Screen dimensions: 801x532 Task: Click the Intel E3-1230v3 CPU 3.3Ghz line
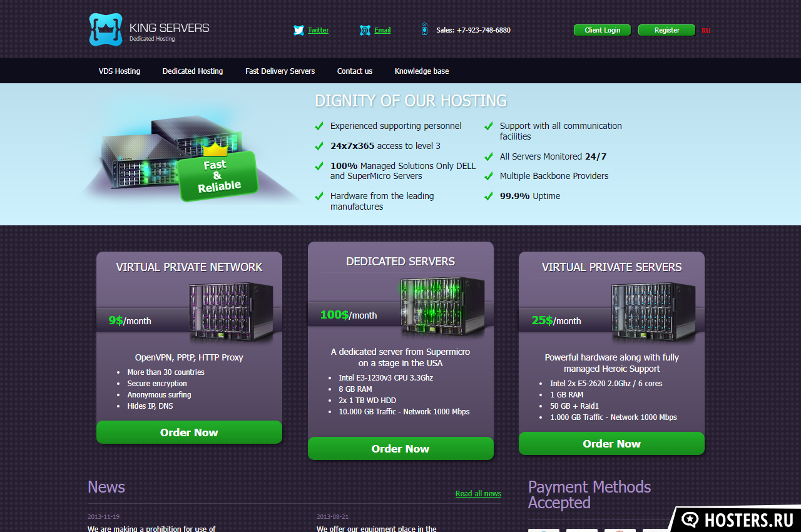(385, 378)
